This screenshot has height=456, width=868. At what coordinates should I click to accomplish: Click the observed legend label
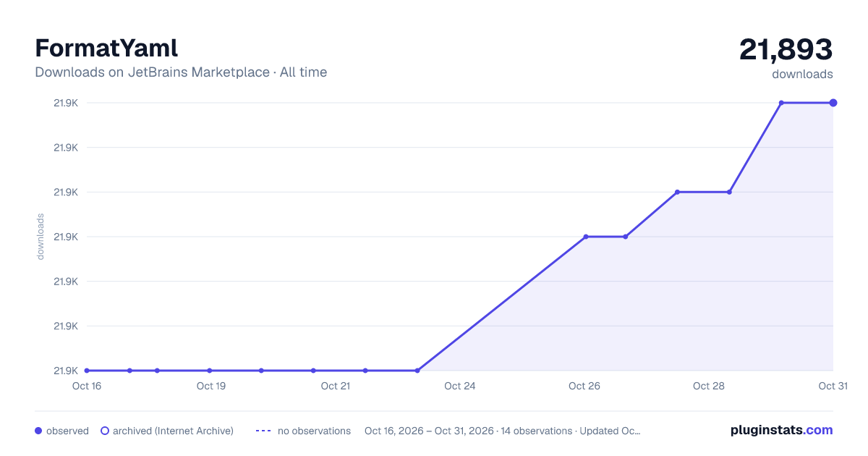pos(67,431)
